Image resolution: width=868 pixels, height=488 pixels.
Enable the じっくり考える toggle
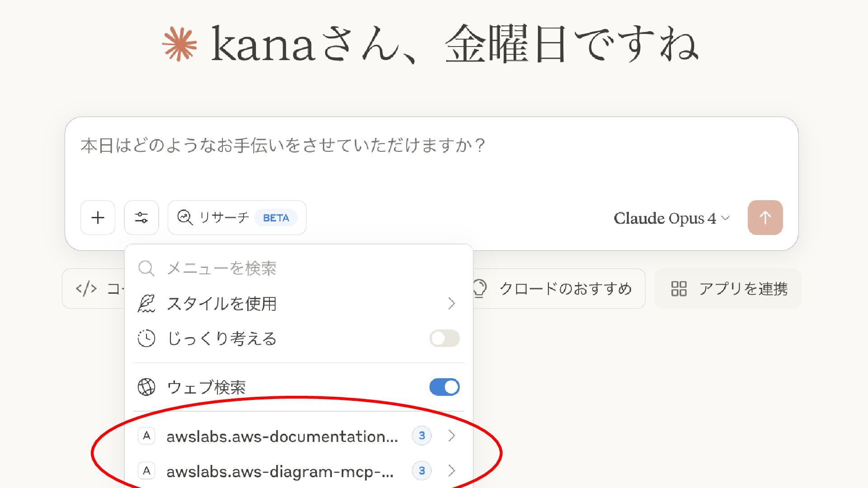pos(444,338)
